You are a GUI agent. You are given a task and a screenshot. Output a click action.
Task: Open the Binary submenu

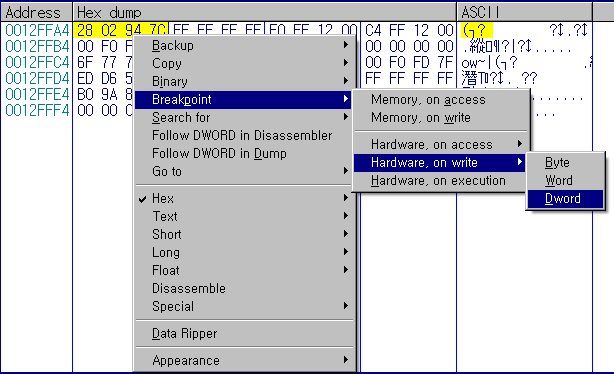(x=245, y=81)
